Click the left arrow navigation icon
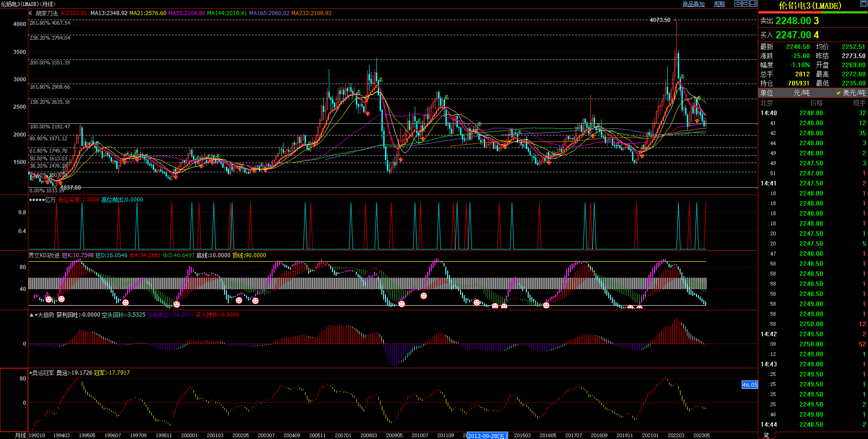The image size is (868, 439). 738,4
